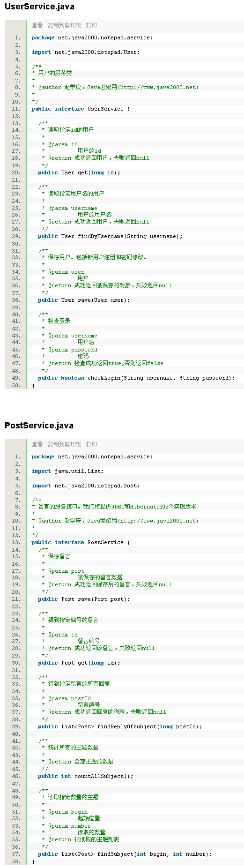
Task: Click 复制到剪切板 above the UserService.java code
Action: [x=64, y=25]
